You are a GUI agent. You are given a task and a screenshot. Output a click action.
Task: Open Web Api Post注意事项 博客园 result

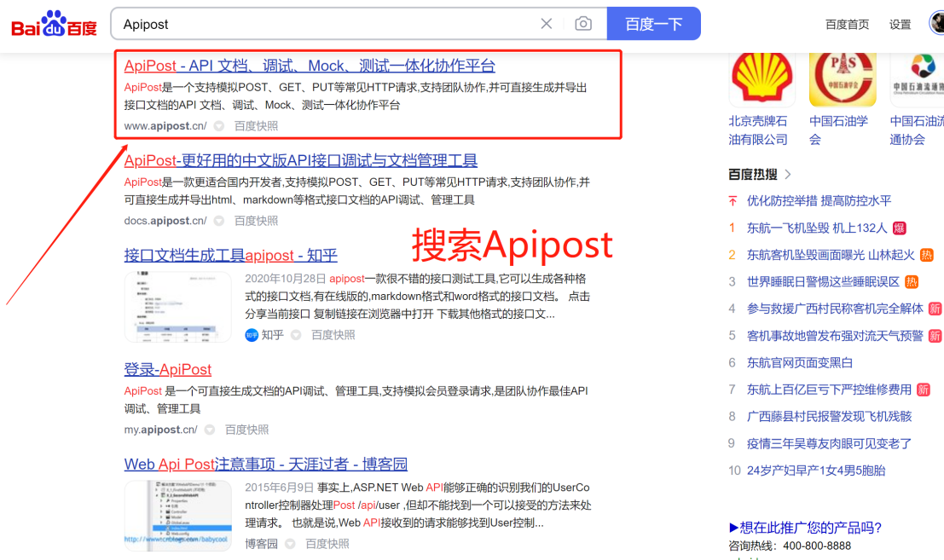(x=266, y=465)
